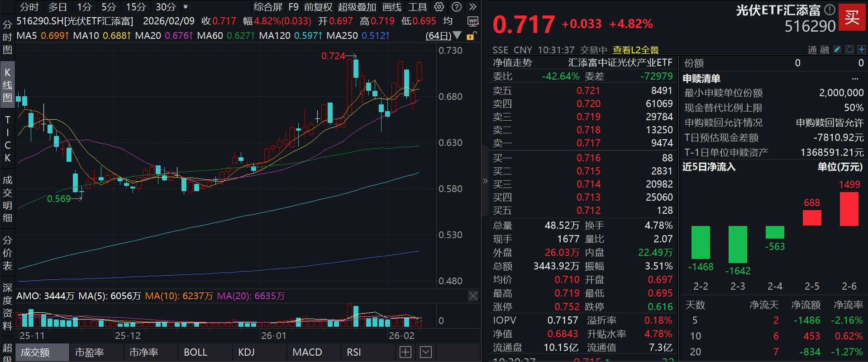868x362 pixels.
Task: Select the 15分 period tab
Action: point(136,7)
